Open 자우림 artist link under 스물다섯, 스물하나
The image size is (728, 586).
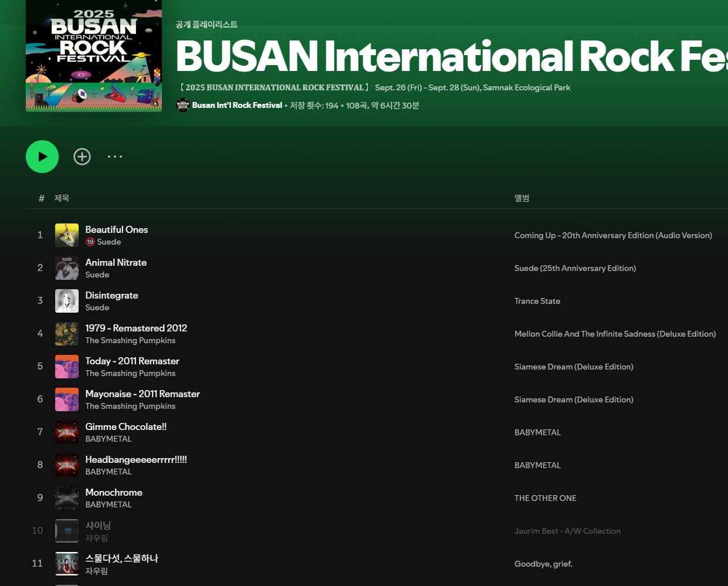(97, 571)
